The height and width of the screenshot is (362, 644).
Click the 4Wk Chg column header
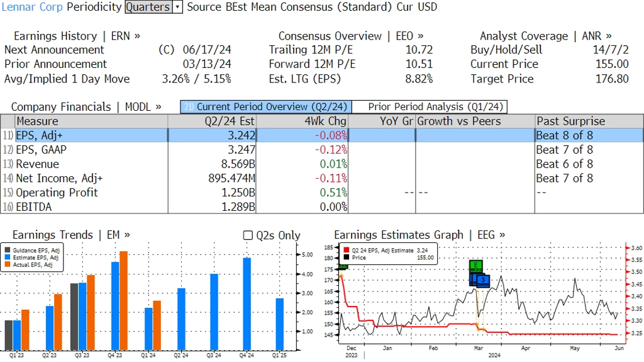tap(302, 122)
